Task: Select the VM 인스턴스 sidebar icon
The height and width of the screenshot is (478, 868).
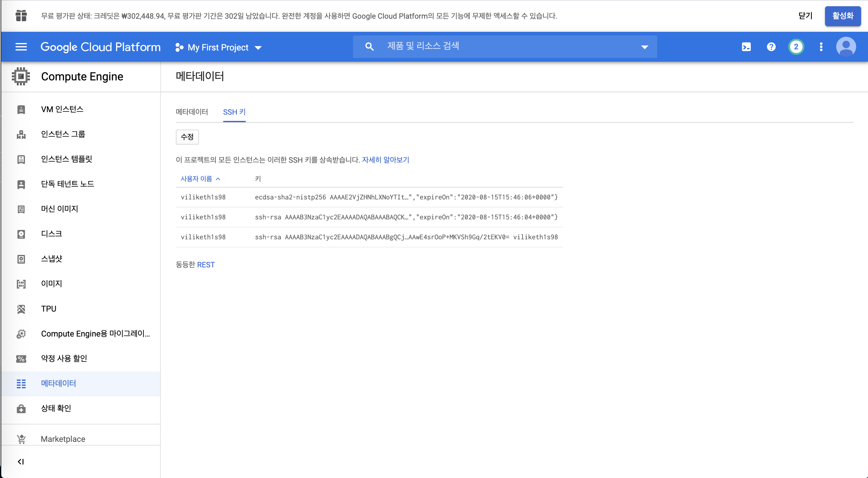Action: [21, 109]
